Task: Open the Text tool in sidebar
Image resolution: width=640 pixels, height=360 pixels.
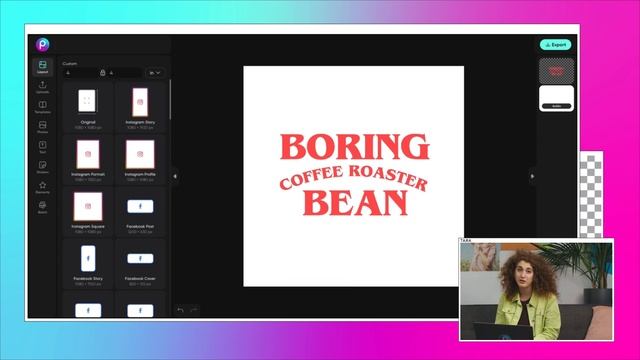Action: click(x=42, y=147)
